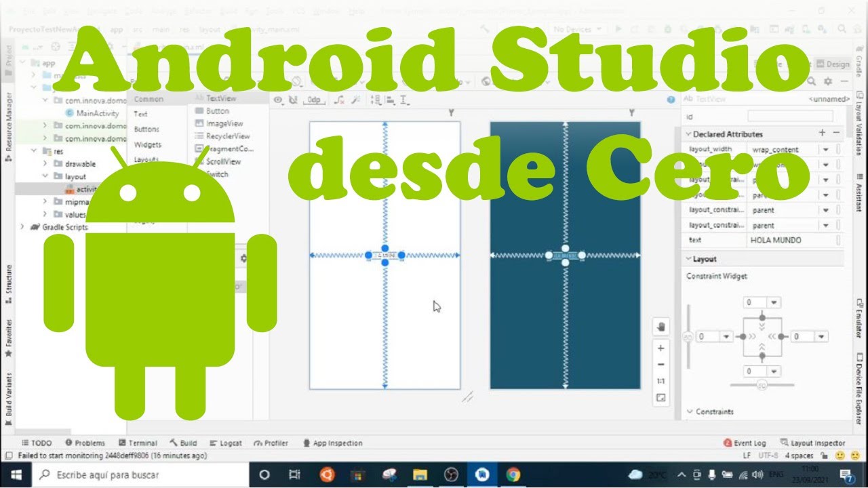Click the Infer Constraints magic wand
The width and height of the screenshot is (868, 488).
(x=355, y=100)
